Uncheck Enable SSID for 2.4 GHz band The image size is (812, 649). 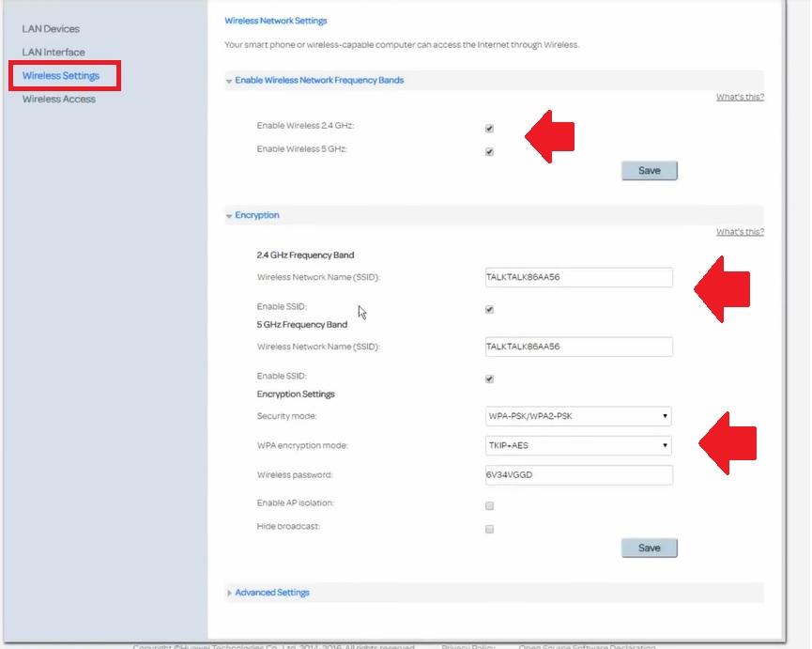click(x=489, y=309)
